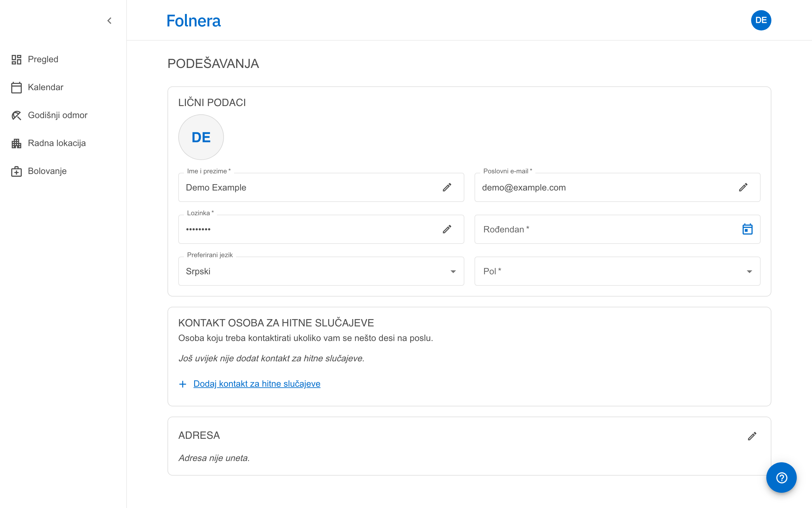Open Kalendar from sidebar menu
Image resolution: width=812 pixels, height=508 pixels.
tap(46, 87)
